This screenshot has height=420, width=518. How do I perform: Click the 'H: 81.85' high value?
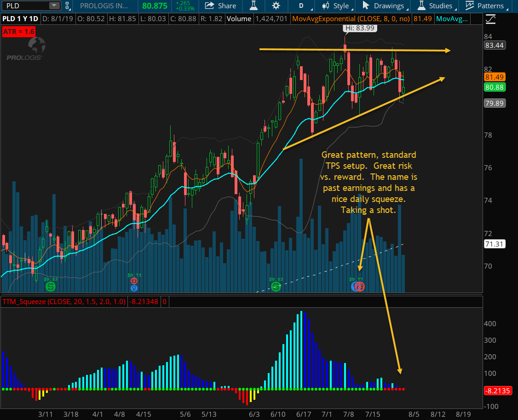tap(122, 19)
